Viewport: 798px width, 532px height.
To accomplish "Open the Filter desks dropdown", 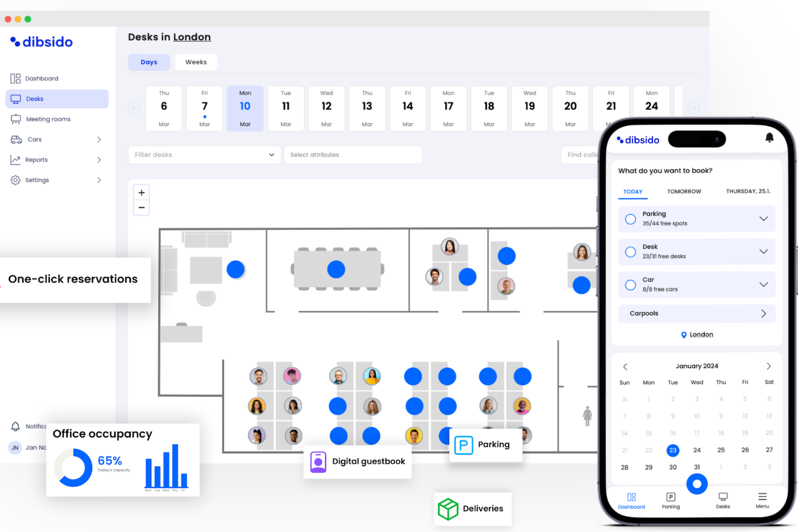I will coord(204,155).
